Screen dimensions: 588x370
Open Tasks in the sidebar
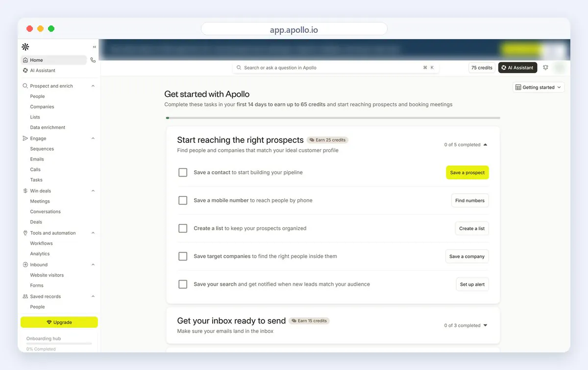click(x=36, y=180)
